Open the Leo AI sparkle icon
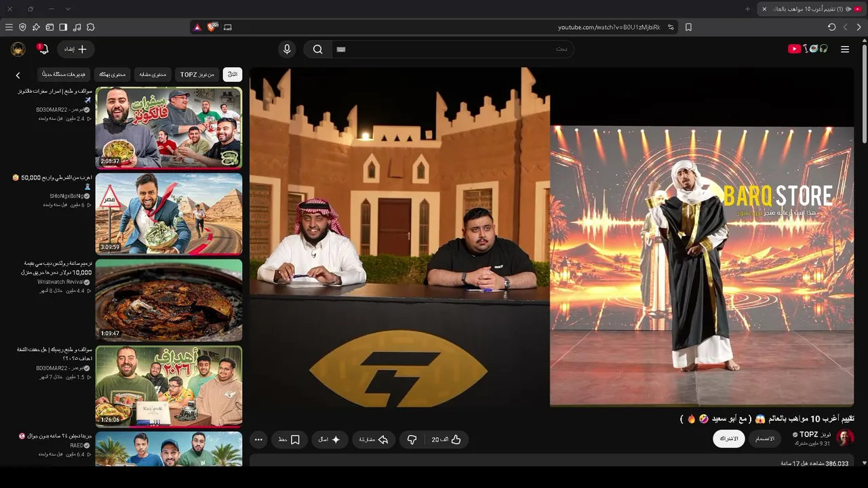Screen dimensions: 868x488 coord(36,27)
